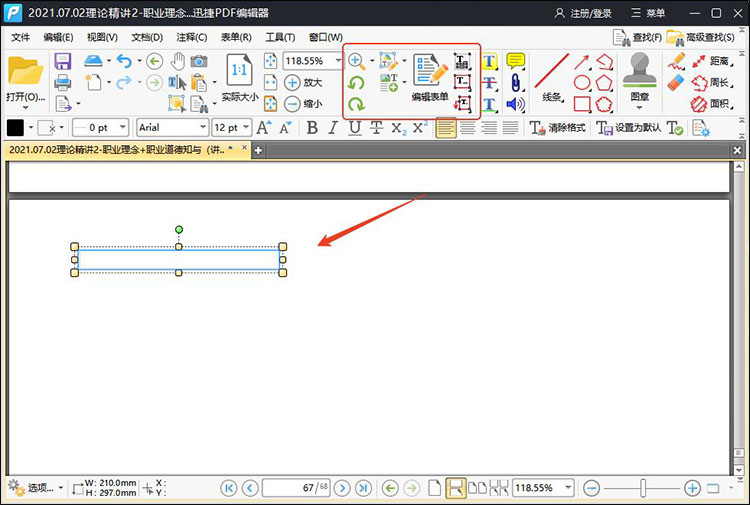Select the rectangle shape tool

tap(582, 104)
